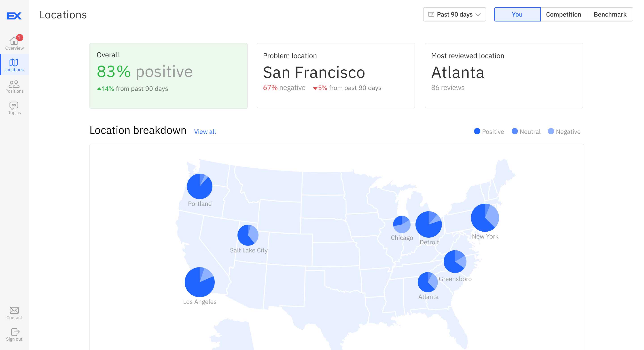Click the Sign out icon
This screenshot has height=350, width=644.
click(15, 332)
